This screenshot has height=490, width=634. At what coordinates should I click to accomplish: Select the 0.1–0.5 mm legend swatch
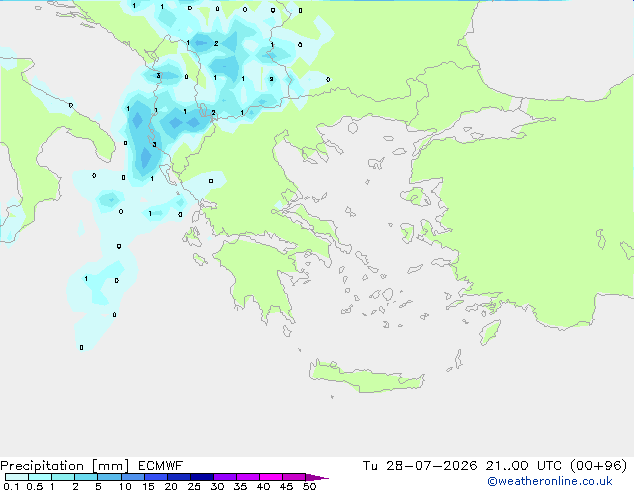pos(17,477)
